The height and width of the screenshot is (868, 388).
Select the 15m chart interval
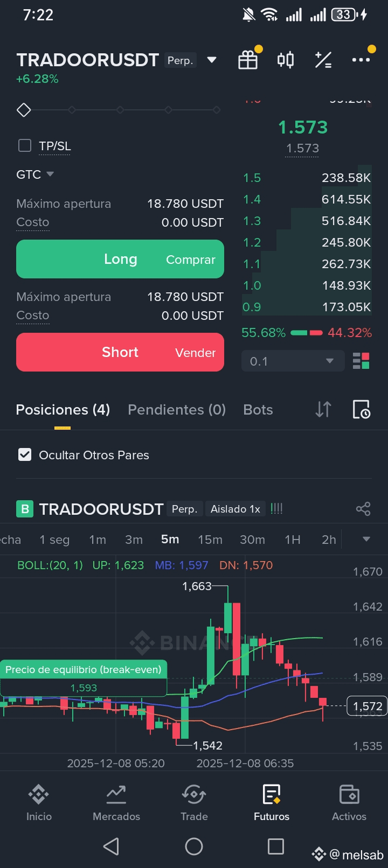pos(210,540)
